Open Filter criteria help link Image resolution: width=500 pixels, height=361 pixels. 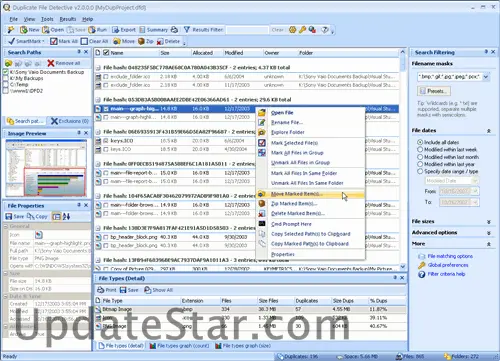tap(446, 274)
